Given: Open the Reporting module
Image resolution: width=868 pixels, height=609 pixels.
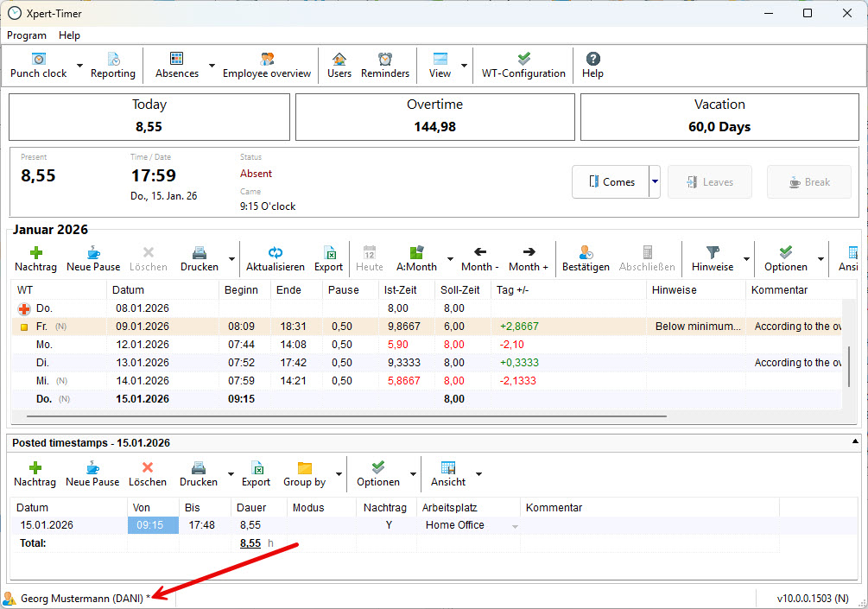Looking at the screenshot, I should (113, 66).
